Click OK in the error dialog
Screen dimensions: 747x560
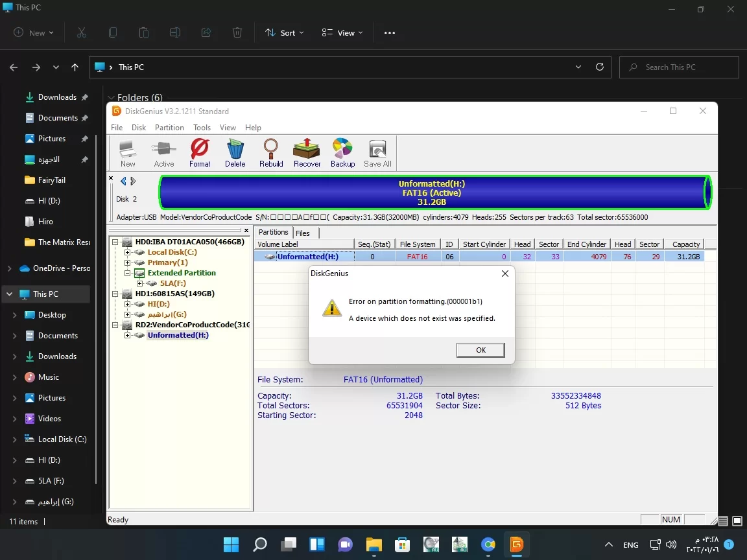480,350
